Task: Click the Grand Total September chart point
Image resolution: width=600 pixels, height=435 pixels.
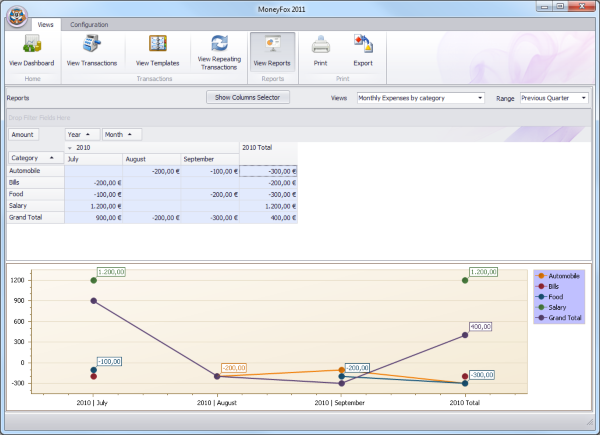Action: (342, 383)
